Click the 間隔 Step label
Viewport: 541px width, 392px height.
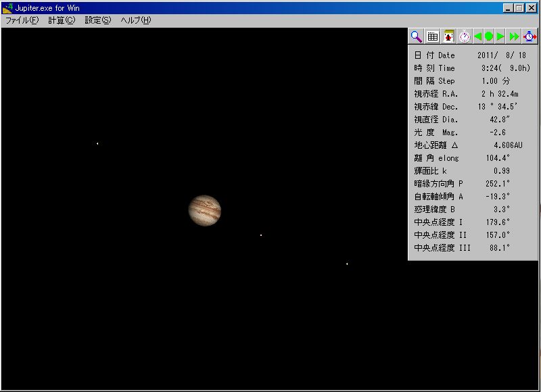[434, 81]
